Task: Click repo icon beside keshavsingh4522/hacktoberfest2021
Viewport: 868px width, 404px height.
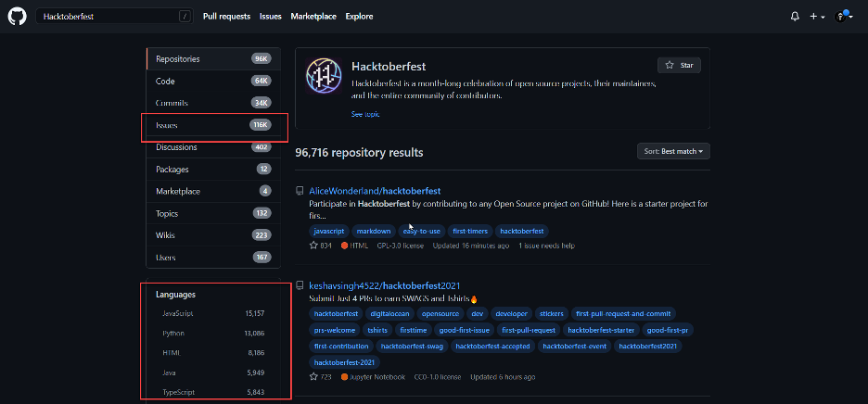Action: coord(300,285)
